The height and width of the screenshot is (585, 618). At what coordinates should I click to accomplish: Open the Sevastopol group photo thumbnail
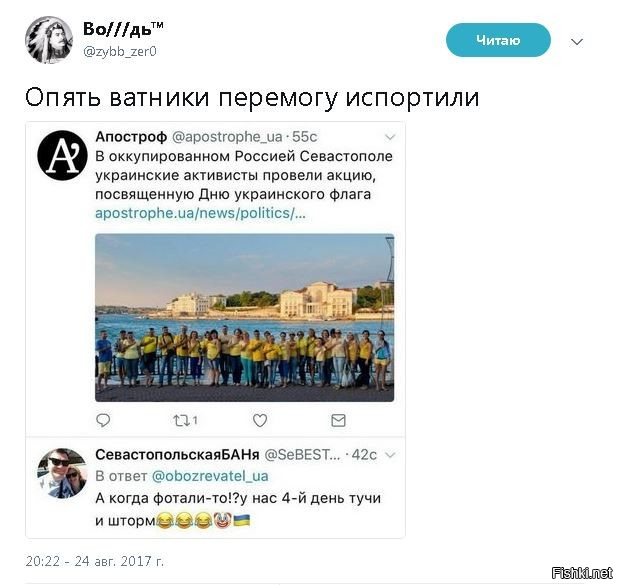[244, 318]
